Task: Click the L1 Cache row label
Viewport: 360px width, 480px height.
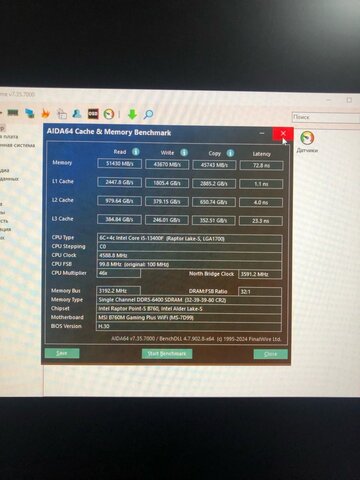Action: pyautogui.click(x=62, y=181)
